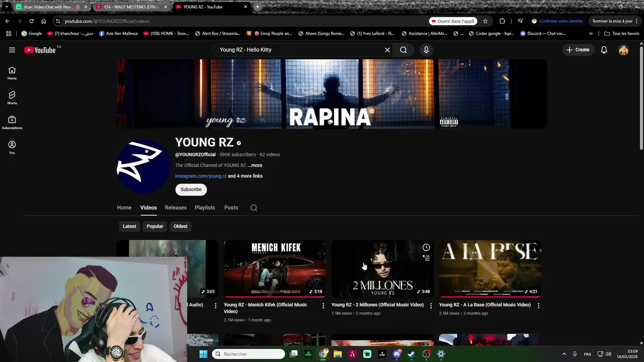Reload the page in Chrome
The width and height of the screenshot is (644, 362).
coord(31,21)
